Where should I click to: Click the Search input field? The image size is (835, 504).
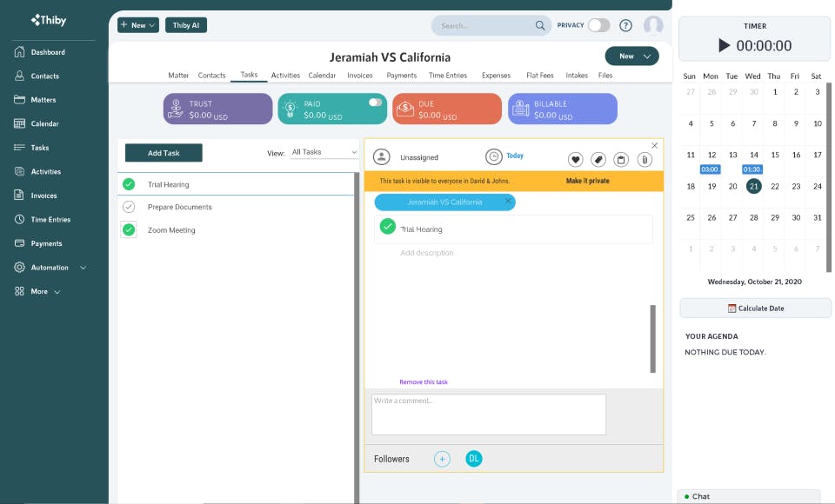tap(484, 25)
